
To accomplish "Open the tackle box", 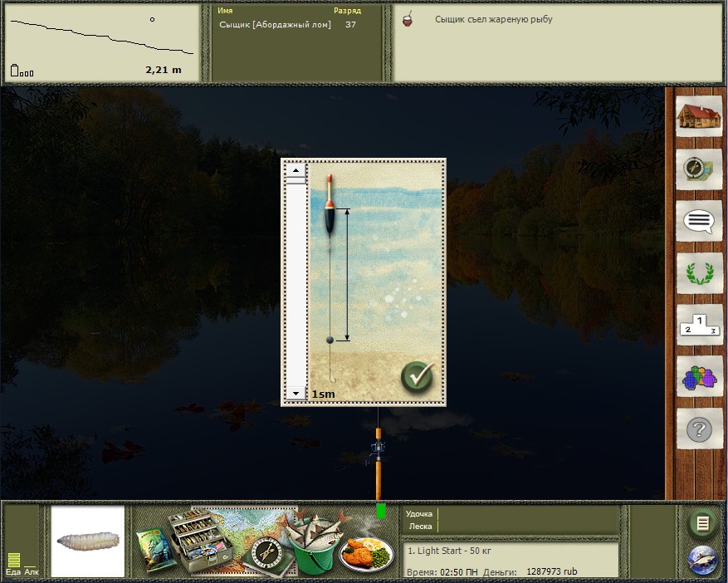I will pyautogui.click(x=197, y=539).
